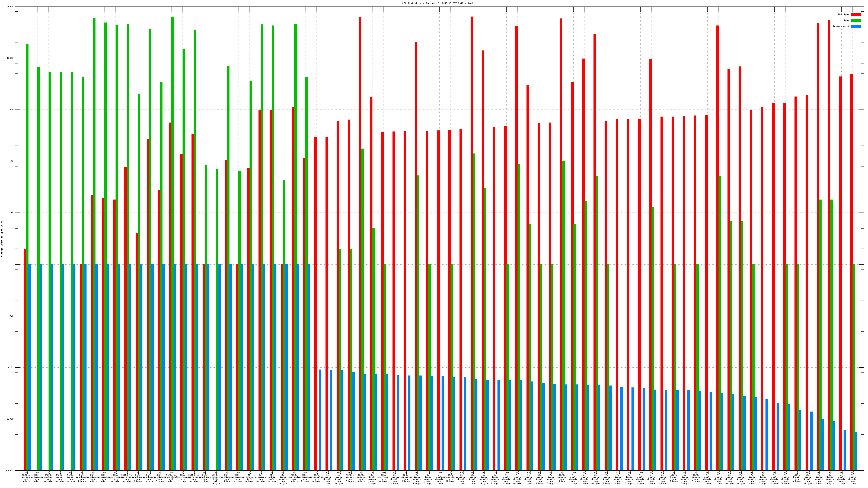
Task: Click the 100000 y-axis tick label
Action: [10, 7]
